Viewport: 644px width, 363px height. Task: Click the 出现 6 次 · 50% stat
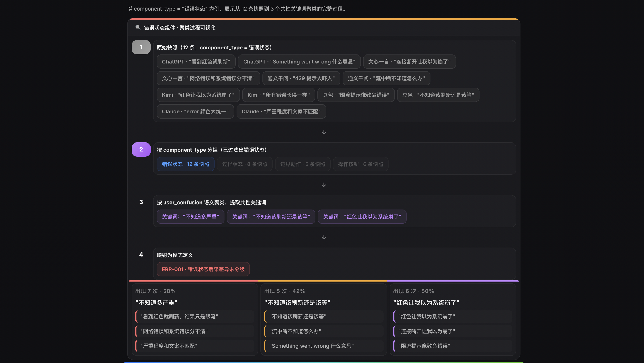click(413, 291)
